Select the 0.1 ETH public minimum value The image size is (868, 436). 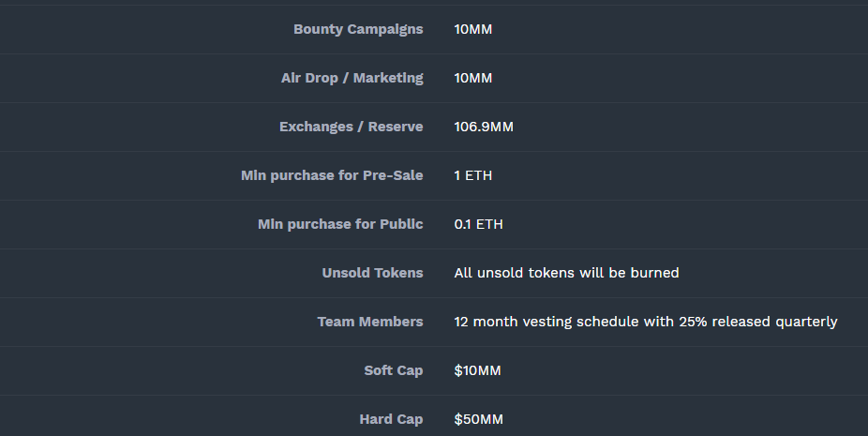pyautogui.click(x=479, y=224)
